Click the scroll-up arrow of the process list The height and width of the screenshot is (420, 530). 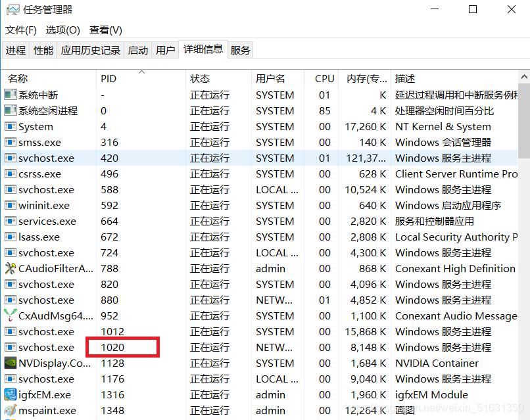(x=524, y=77)
